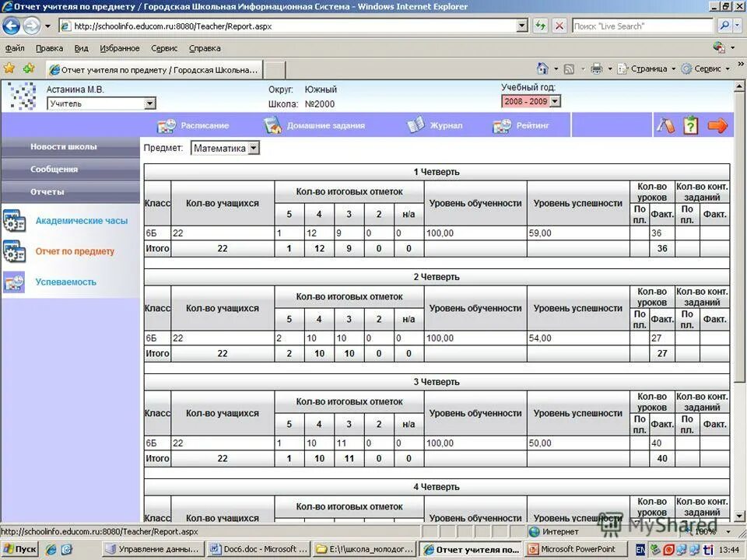Open the Избранное menu

[120, 48]
